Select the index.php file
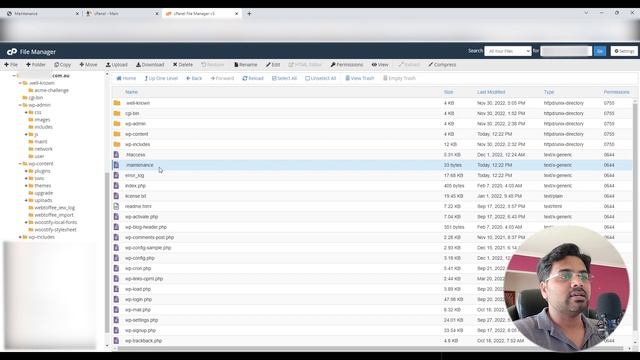 (x=372, y=186)
